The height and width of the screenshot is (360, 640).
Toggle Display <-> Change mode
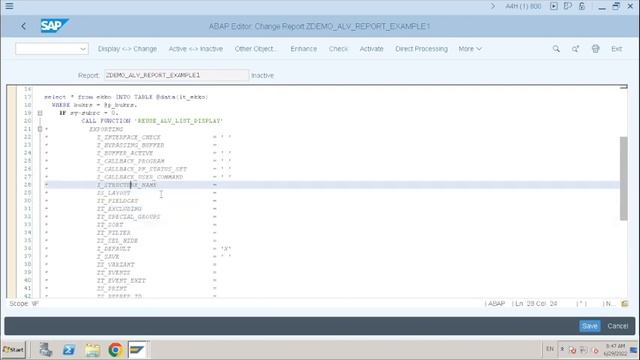127,49
